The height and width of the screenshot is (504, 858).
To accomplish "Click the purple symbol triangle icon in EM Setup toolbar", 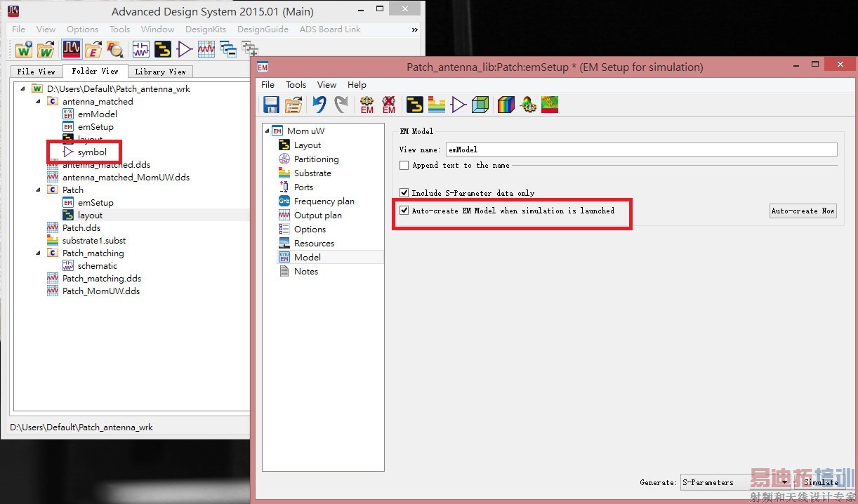I will 458,105.
